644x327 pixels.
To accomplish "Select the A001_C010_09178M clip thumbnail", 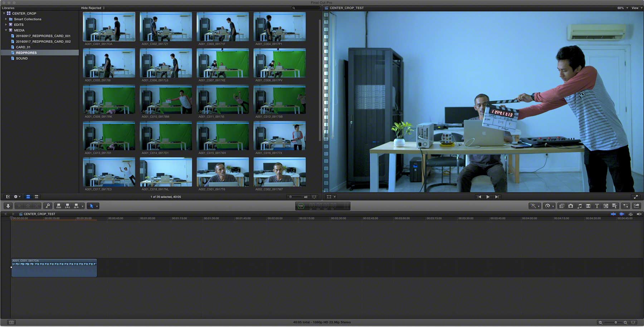I will pyautogui.click(x=166, y=100).
